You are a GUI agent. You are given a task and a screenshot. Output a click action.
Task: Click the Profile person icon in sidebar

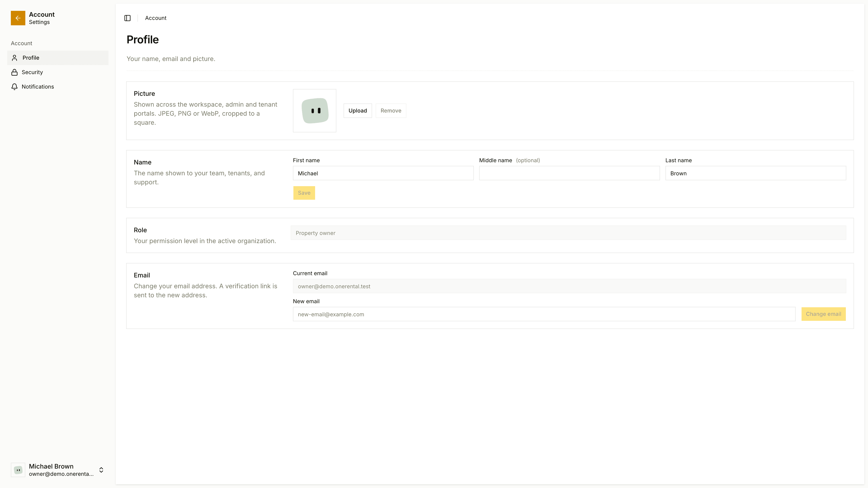point(14,58)
